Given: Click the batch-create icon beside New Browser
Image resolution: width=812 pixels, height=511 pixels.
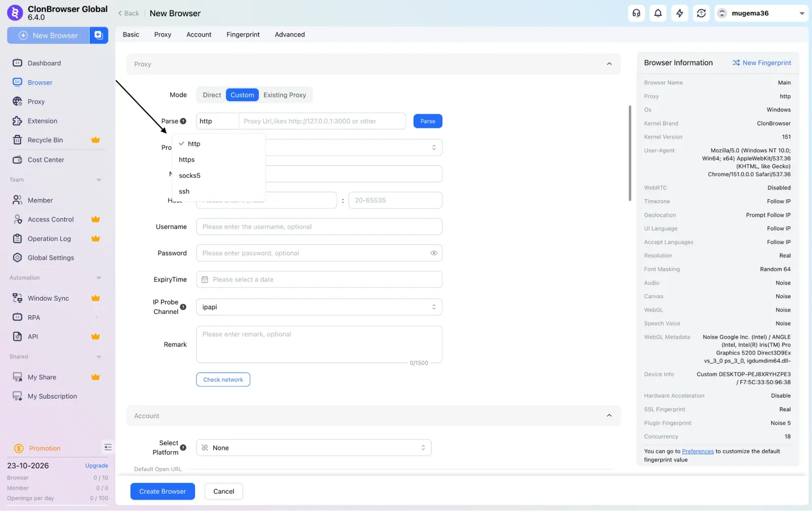Looking at the screenshot, I should pos(99,36).
